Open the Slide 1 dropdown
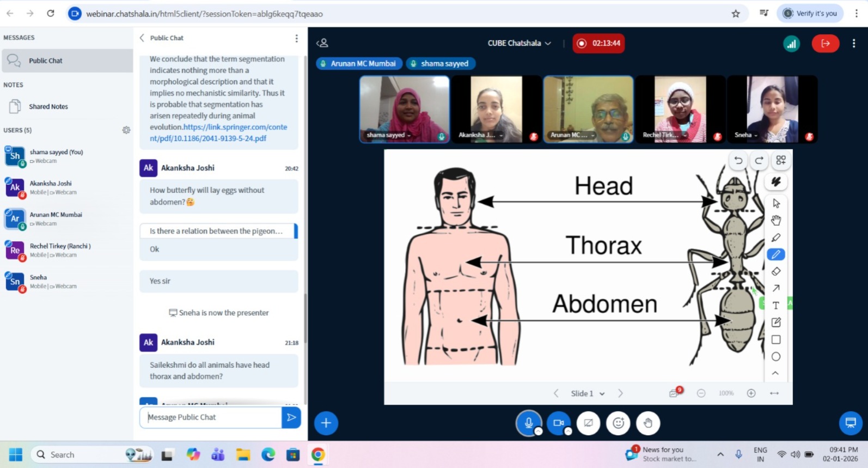 pos(588,393)
